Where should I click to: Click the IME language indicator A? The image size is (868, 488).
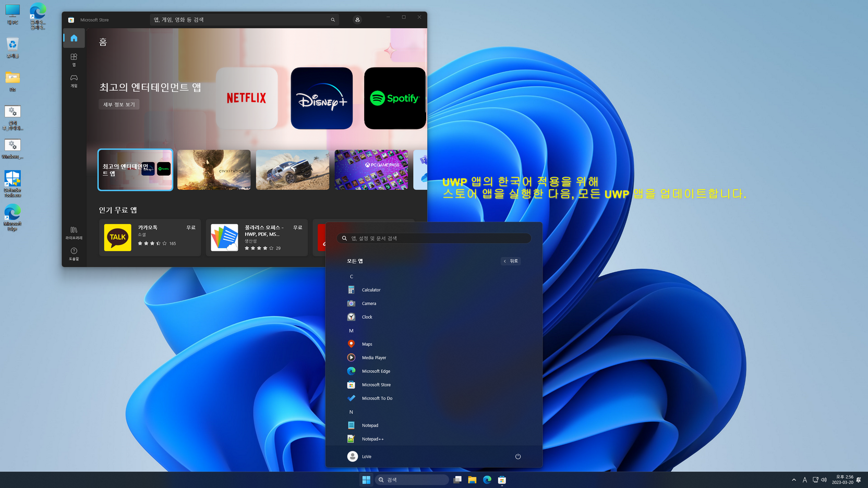pyautogui.click(x=805, y=480)
